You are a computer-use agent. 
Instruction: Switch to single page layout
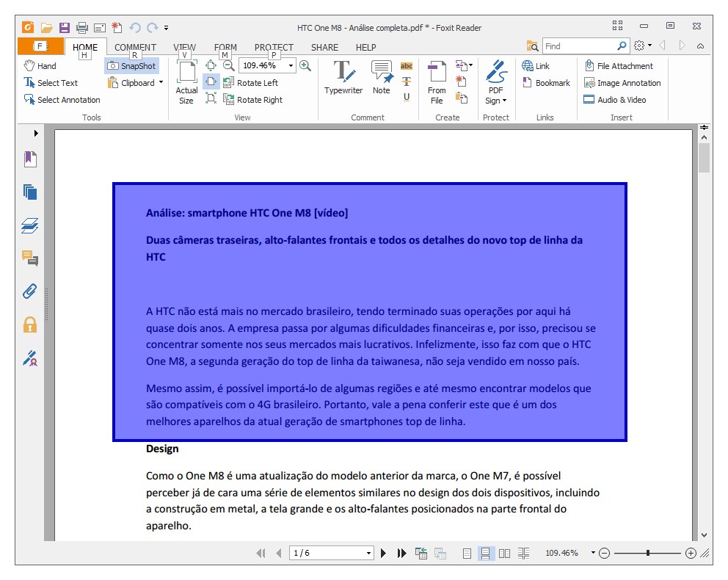pyautogui.click(x=467, y=553)
